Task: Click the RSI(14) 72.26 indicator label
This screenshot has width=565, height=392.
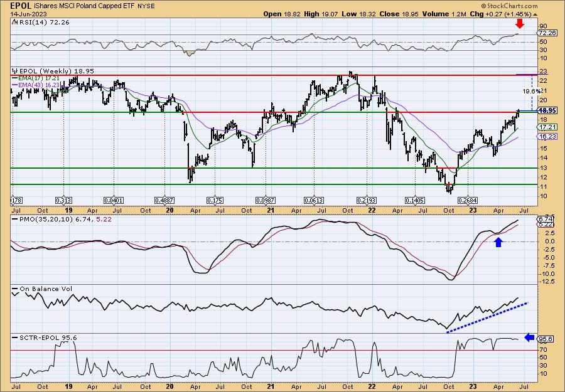Action: tap(43, 23)
